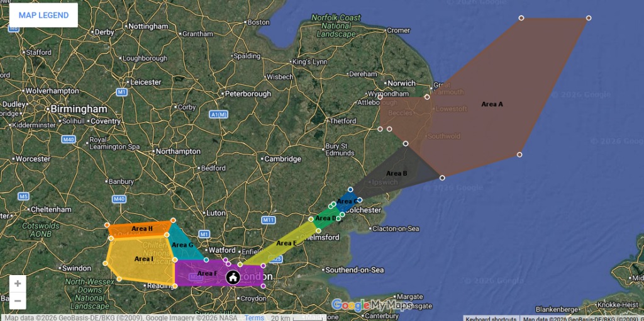Click the M11 road shield

[x=269, y=220]
